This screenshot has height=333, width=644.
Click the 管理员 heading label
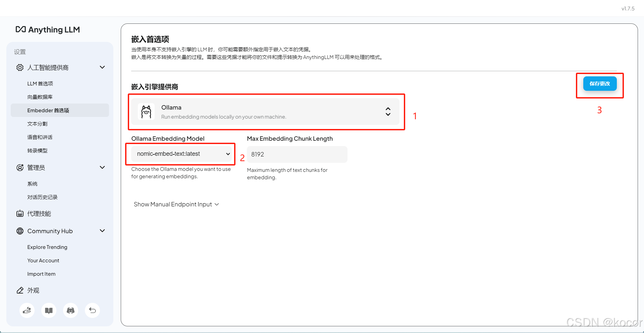click(36, 168)
